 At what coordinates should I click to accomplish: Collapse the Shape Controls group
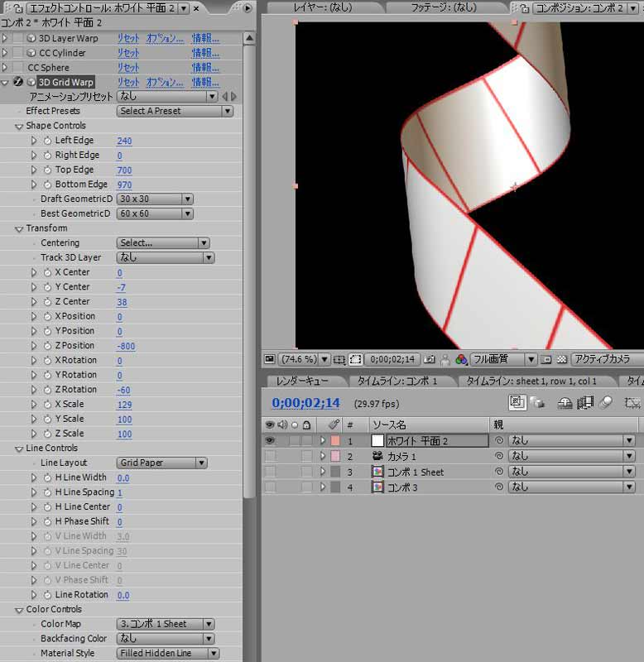pos(19,127)
